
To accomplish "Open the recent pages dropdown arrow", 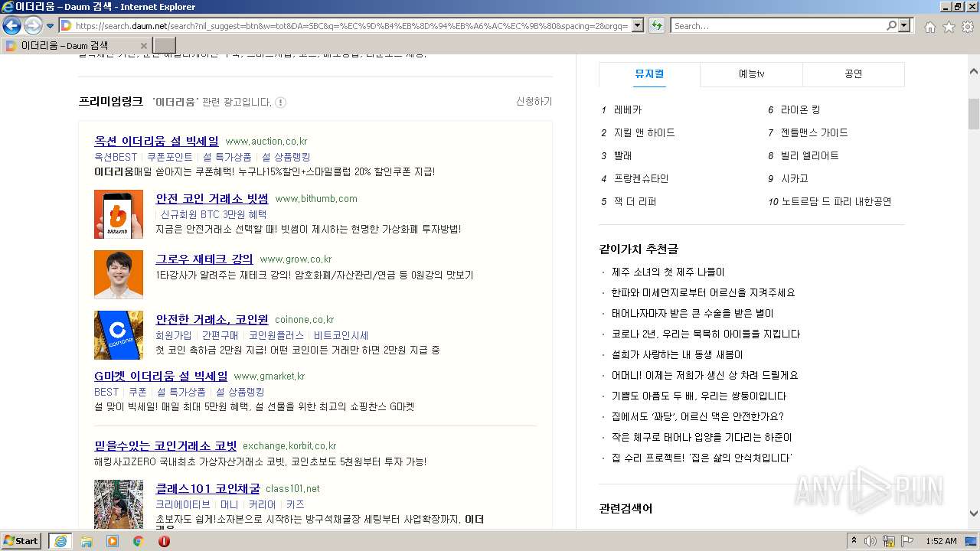I will (x=50, y=26).
